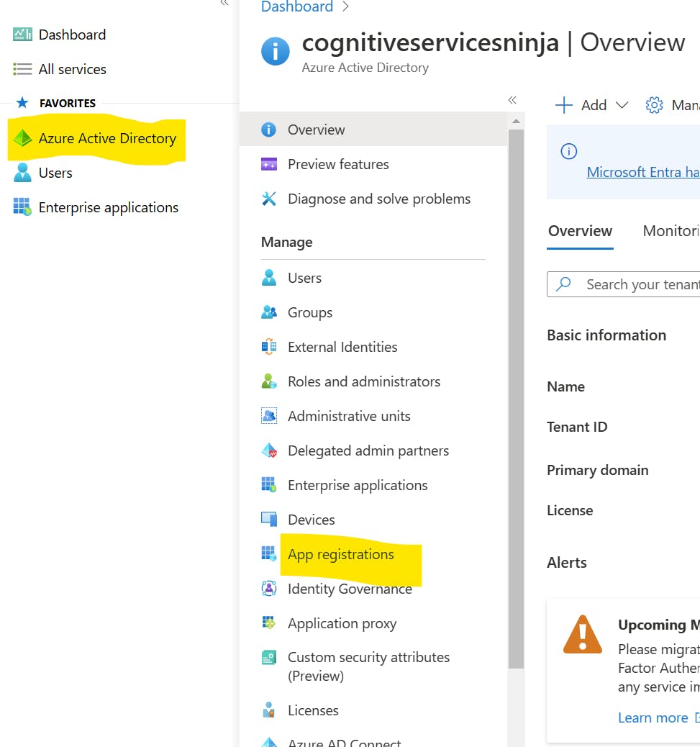
Task: Open Dashboard in left sidebar
Action: (x=72, y=35)
